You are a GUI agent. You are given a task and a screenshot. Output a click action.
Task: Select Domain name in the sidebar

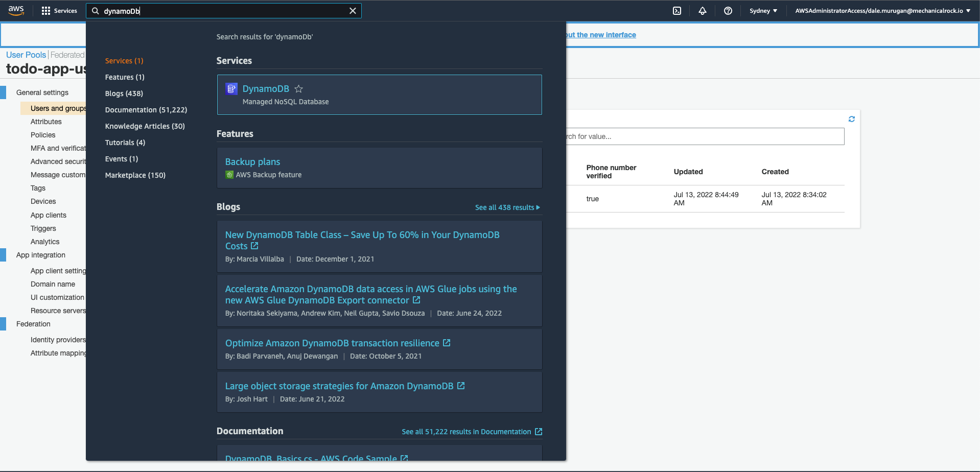pyautogui.click(x=53, y=284)
